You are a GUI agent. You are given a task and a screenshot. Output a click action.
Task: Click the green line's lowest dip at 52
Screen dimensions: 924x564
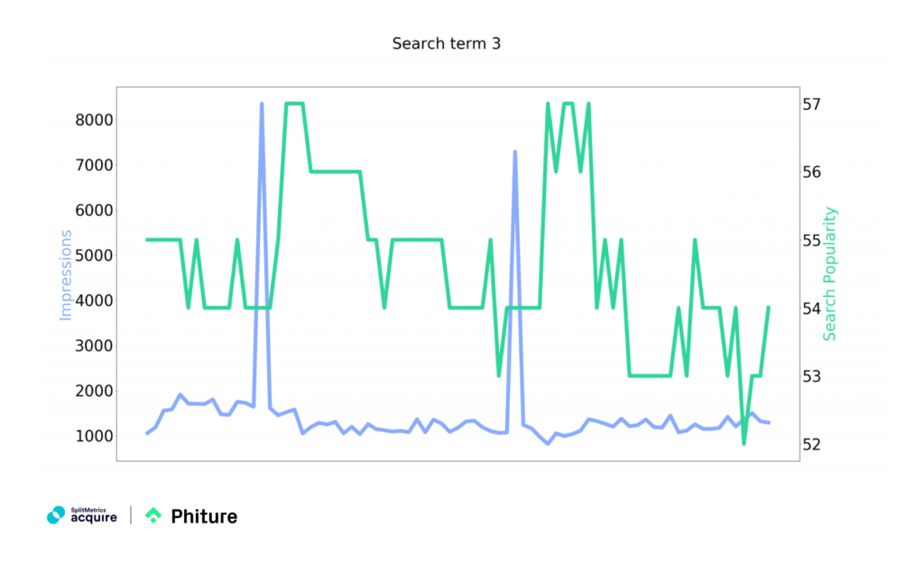pyautogui.click(x=744, y=443)
